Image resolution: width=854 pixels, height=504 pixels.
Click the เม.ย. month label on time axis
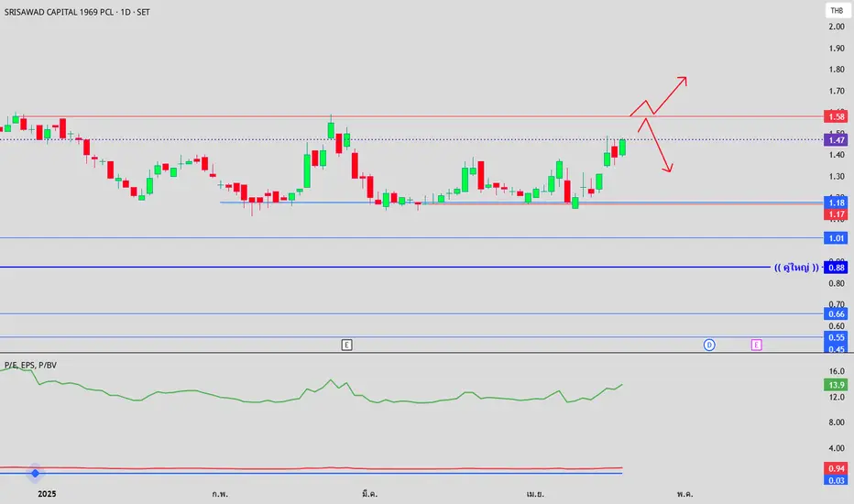[x=535, y=494]
